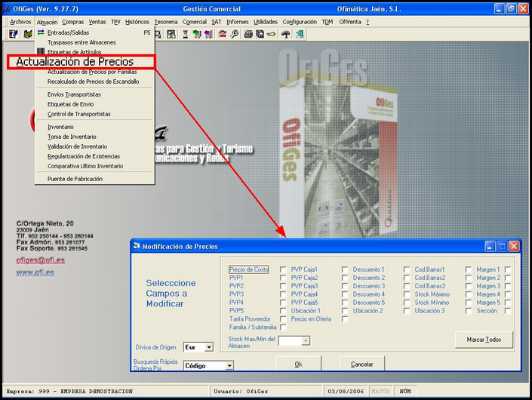The width and height of the screenshot is (532, 400).
Task: Minimize the Modificación de Precios window
Action: [x=490, y=246]
